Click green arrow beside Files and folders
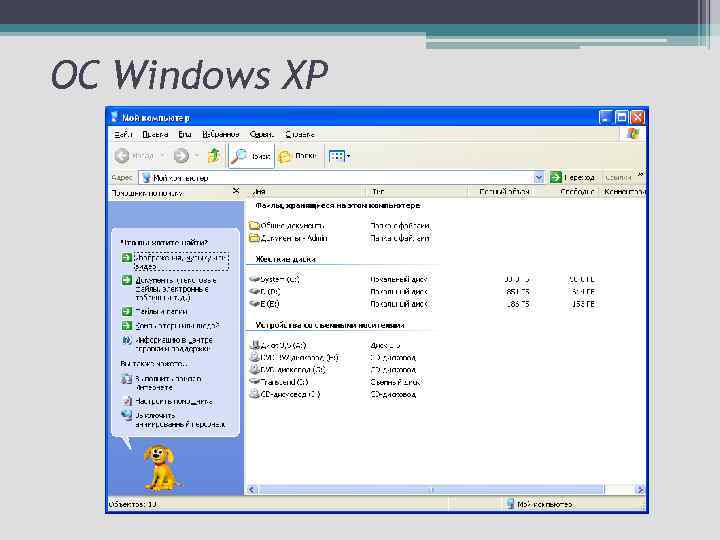720x540 pixels. point(127,311)
